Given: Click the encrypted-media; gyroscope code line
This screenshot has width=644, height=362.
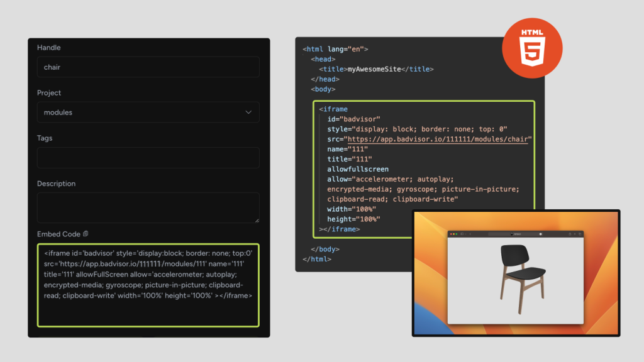Looking at the screenshot, I should coord(423,189).
